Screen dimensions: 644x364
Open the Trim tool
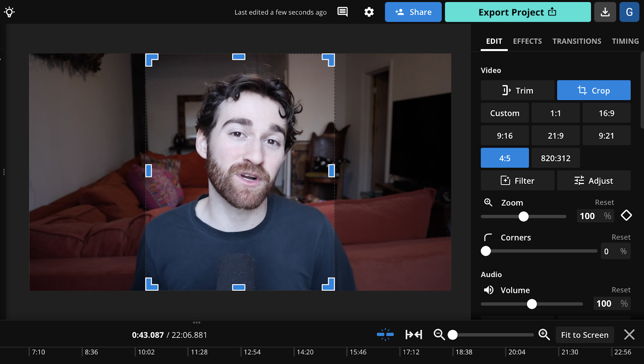[517, 90]
